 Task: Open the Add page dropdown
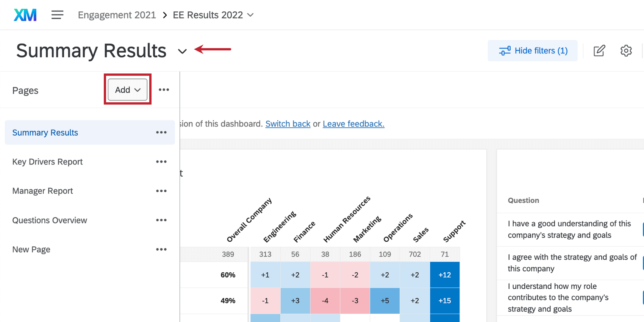tap(127, 89)
